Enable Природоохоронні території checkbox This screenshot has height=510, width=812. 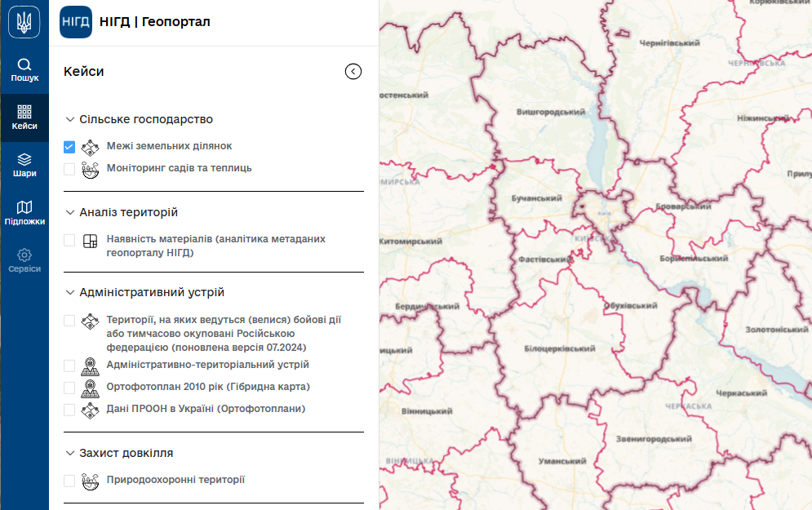pos(69,481)
